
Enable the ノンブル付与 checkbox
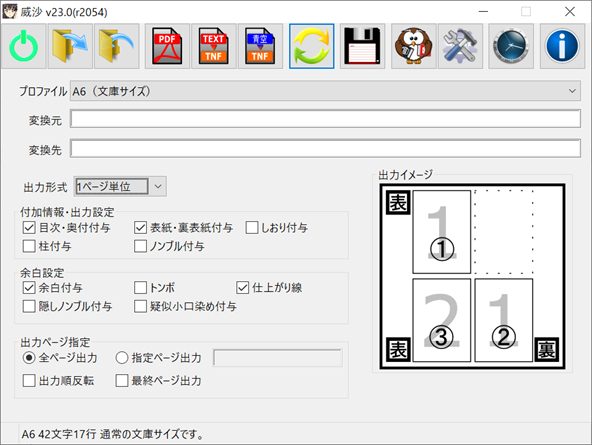(140, 246)
